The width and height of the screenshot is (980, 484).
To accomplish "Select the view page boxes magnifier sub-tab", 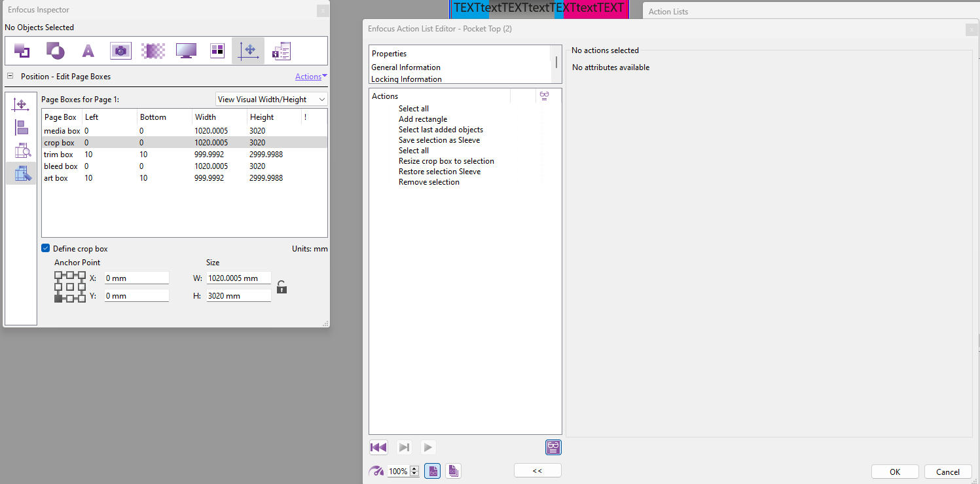I will (x=21, y=151).
